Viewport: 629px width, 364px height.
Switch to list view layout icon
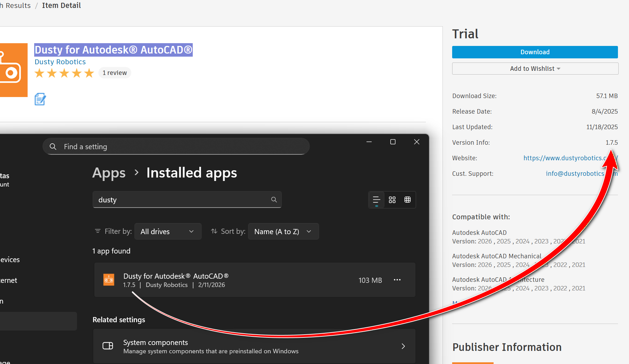pos(377,200)
